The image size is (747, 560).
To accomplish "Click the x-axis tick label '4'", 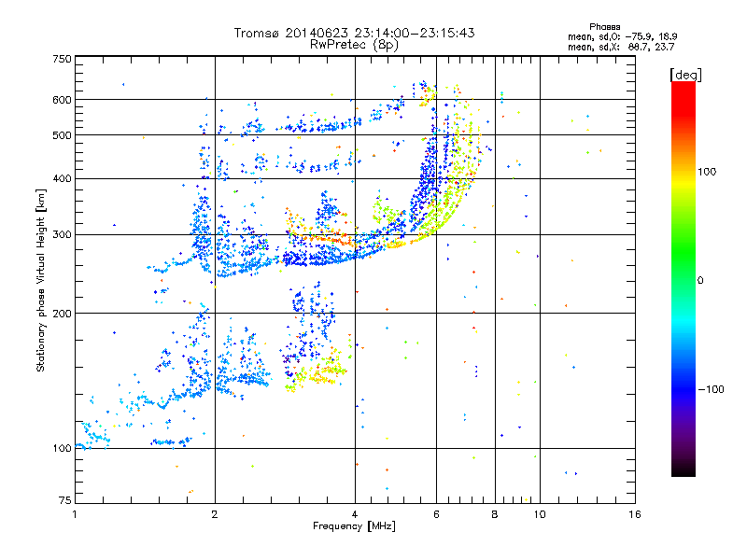I will tap(355, 514).
